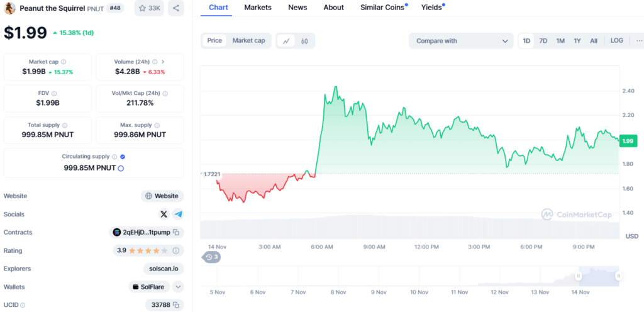Click the verified badge beside Circulating supply

123,157
